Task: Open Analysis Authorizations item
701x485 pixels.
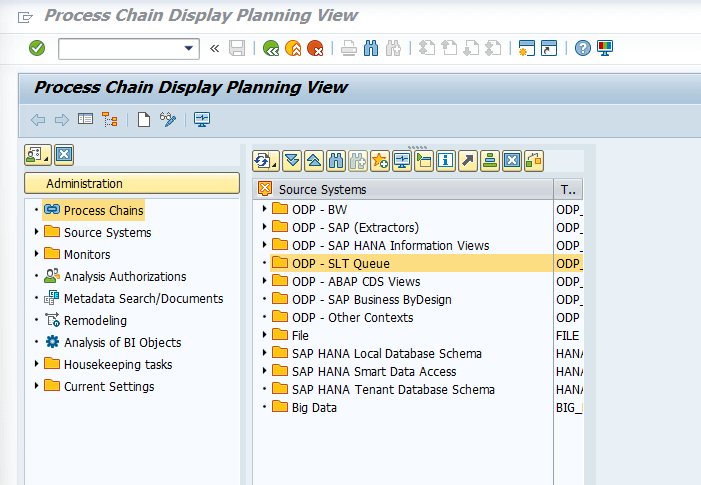Action: click(x=124, y=276)
